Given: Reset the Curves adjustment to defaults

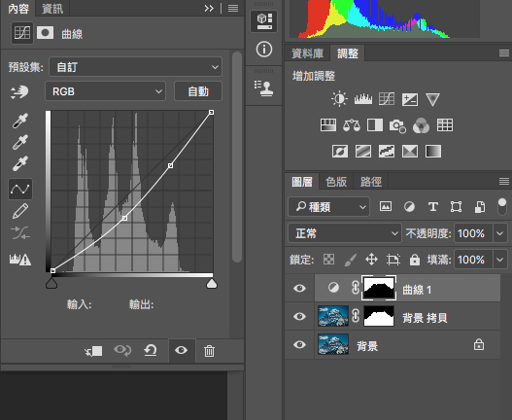Looking at the screenshot, I should pyautogui.click(x=151, y=350).
